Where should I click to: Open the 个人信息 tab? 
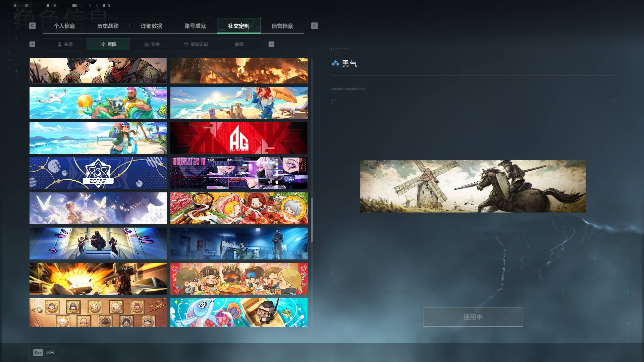[64, 26]
